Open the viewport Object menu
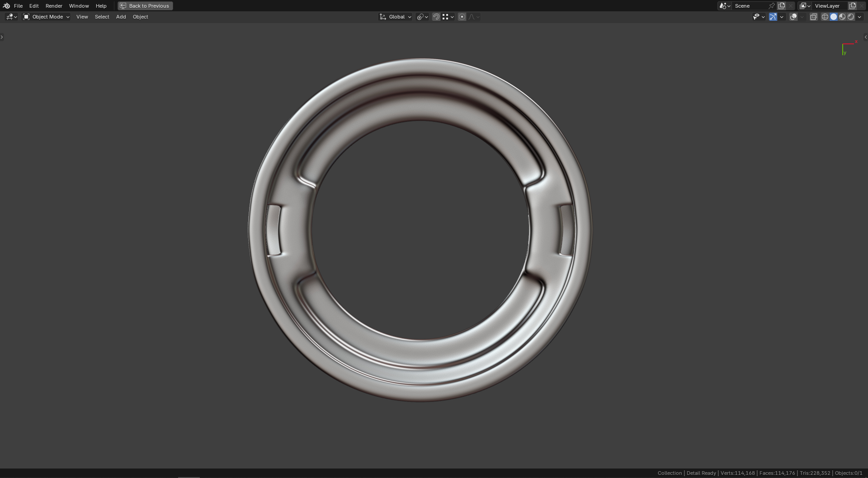 140,17
